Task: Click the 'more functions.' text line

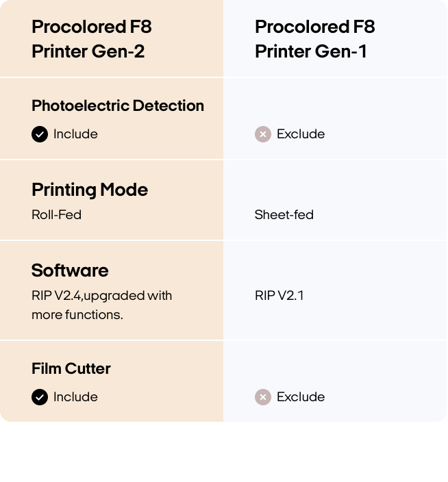Action: [77, 315]
